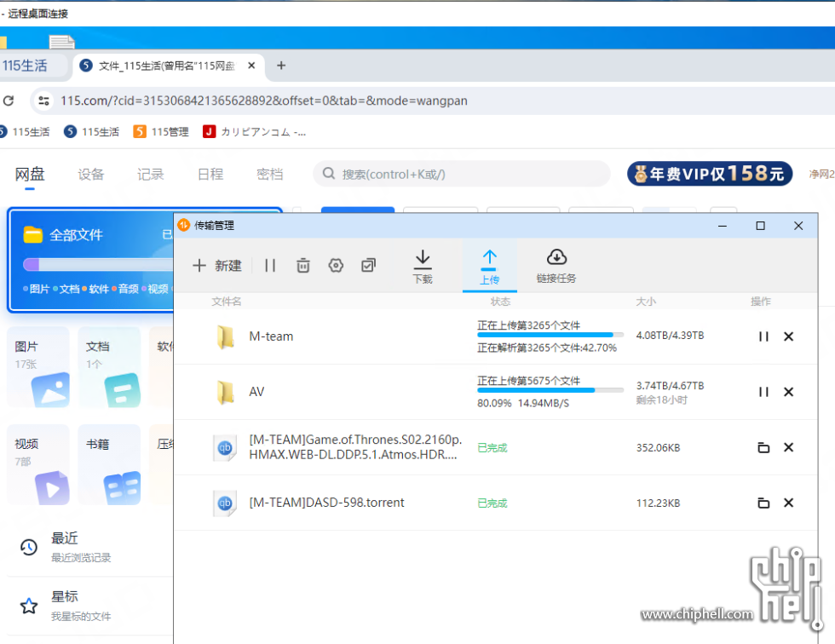Open the カリビアンコム bookmark
835x644 pixels.
(254, 131)
